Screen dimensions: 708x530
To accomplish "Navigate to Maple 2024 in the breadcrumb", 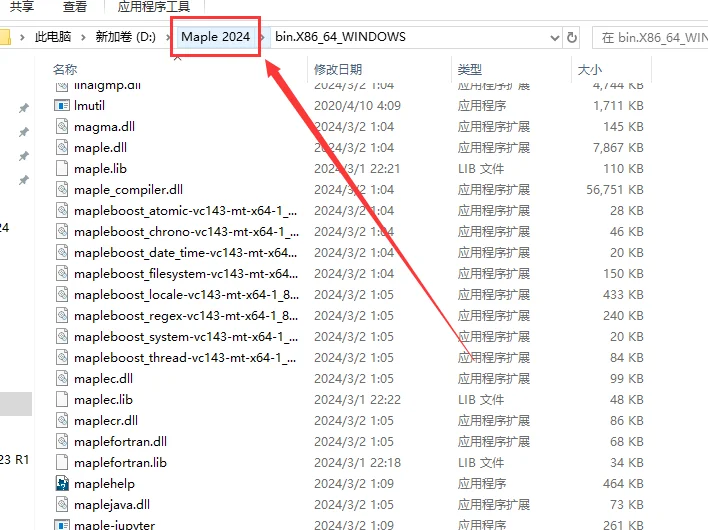I will tap(215, 37).
